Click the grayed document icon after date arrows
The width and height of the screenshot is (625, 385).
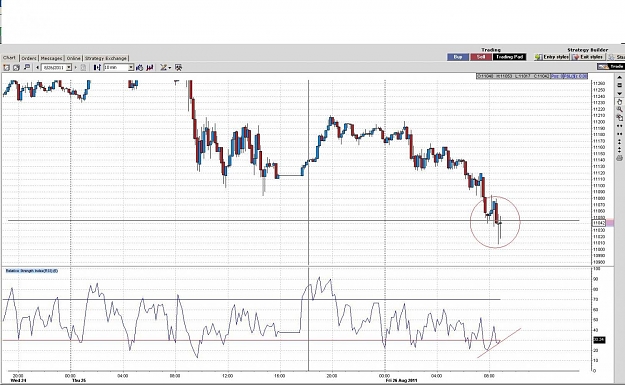[x=83, y=68]
